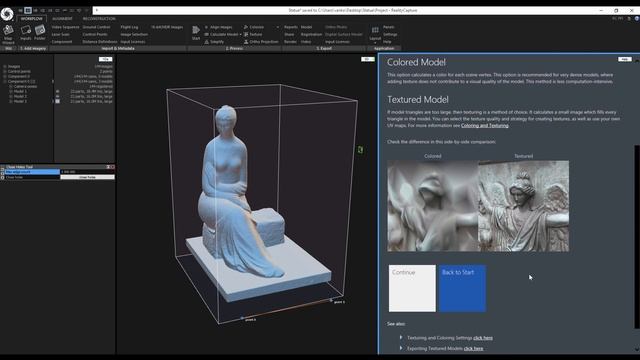Screen dimensions: 640x360
Task: Launch the Help Wizard icon
Action: tap(8, 34)
